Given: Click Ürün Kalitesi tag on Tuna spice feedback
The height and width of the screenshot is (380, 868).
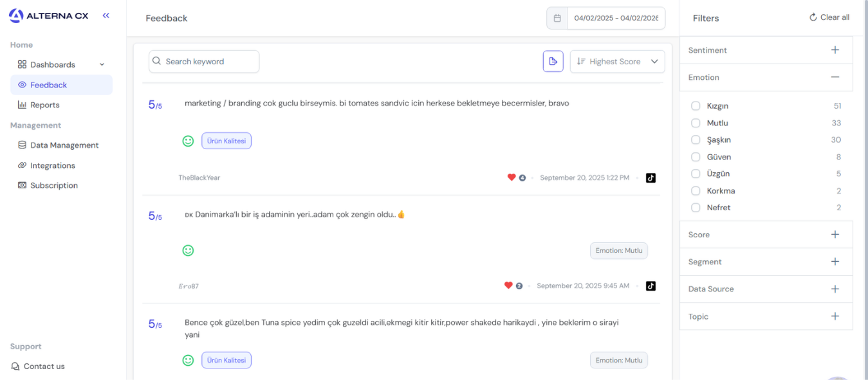Looking at the screenshot, I should click(226, 360).
